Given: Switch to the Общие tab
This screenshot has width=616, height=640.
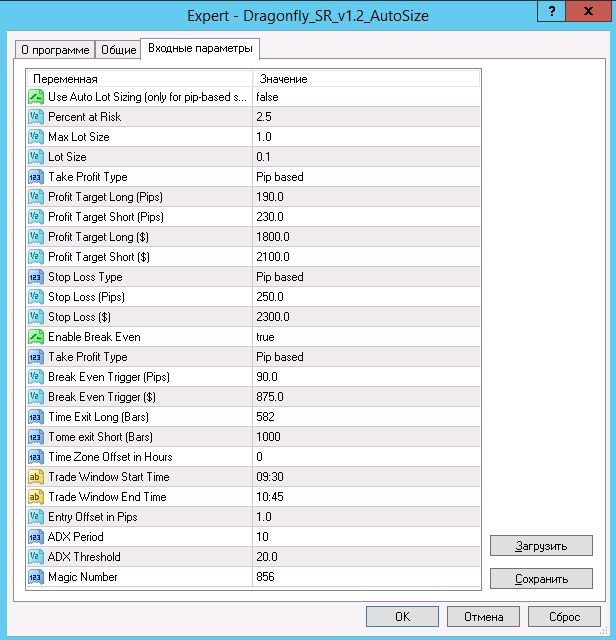Looking at the screenshot, I should tap(118, 50).
